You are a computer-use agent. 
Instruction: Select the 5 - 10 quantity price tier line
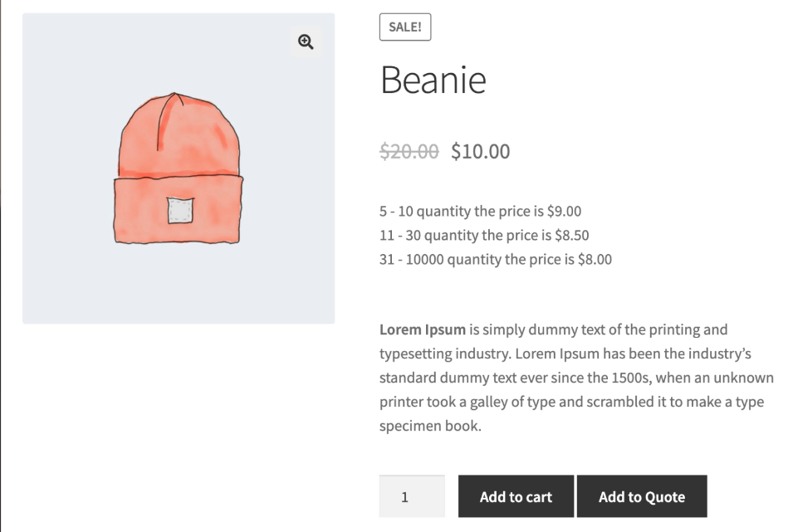[x=480, y=211]
